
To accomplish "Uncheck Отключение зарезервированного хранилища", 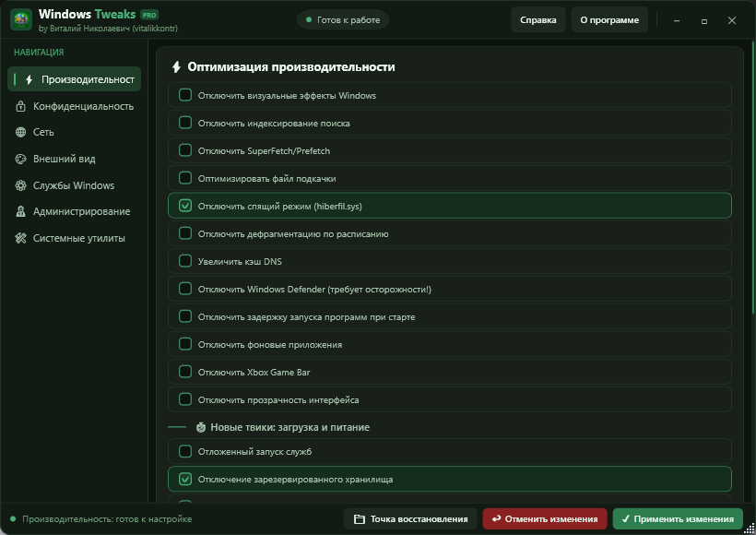I will tap(185, 479).
